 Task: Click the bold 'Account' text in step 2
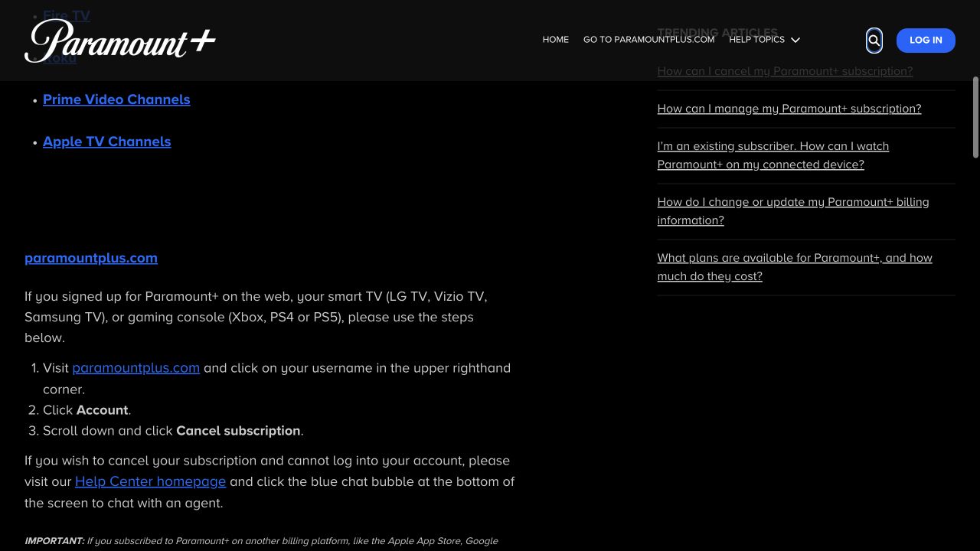102,410
